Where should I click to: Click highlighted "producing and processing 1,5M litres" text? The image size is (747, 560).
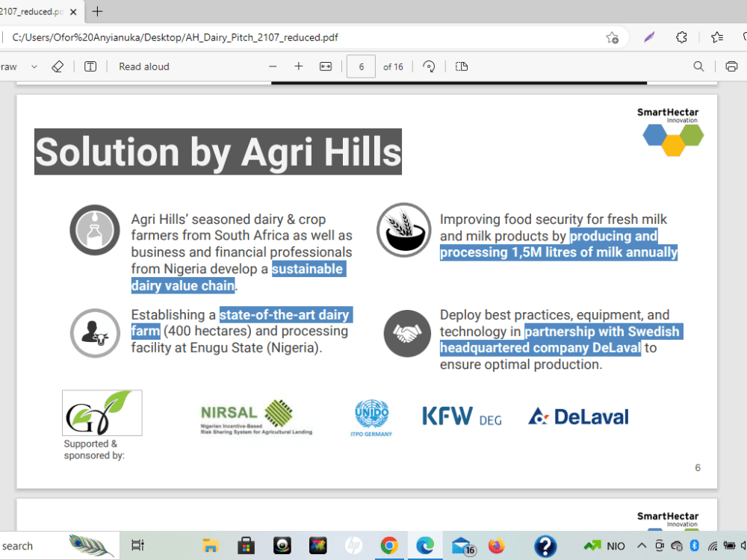point(558,244)
